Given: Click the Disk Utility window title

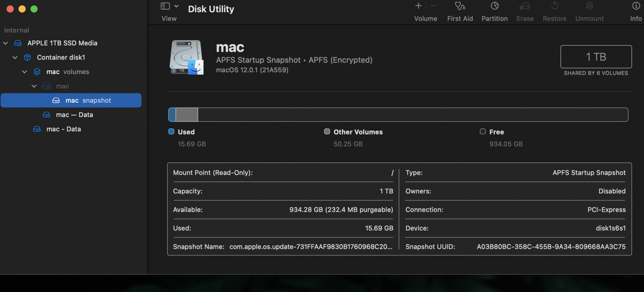Looking at the screenshot, I should click(x=211, y=9).
